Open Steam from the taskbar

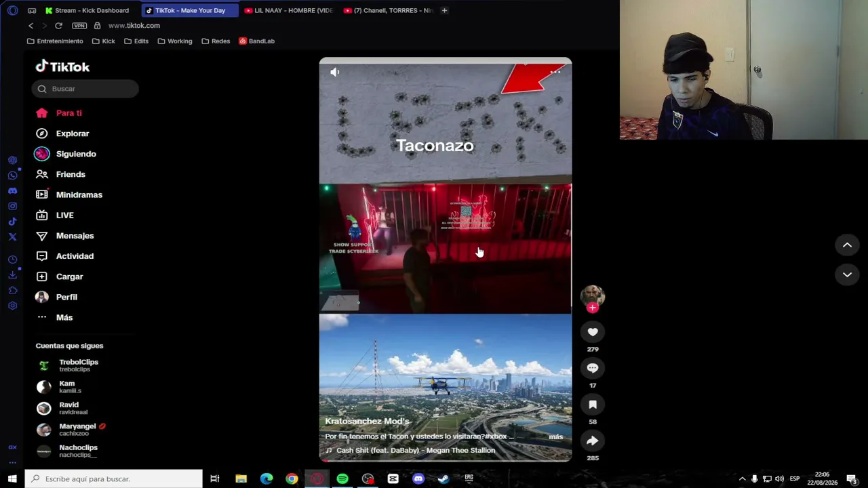tap(443, 479)
